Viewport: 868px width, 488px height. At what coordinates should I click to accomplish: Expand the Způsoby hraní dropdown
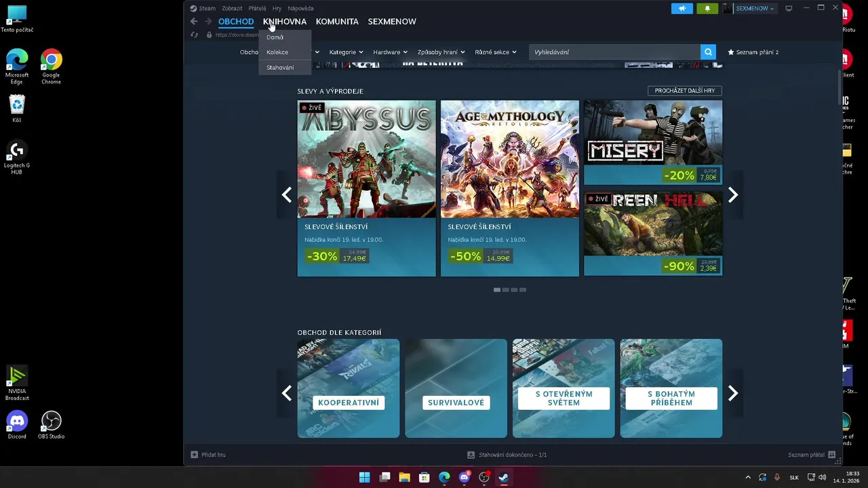[x=441, y=52]
